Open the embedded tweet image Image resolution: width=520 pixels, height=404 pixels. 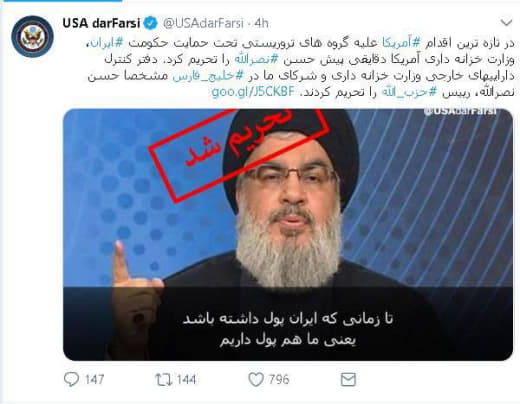point(288,235)
